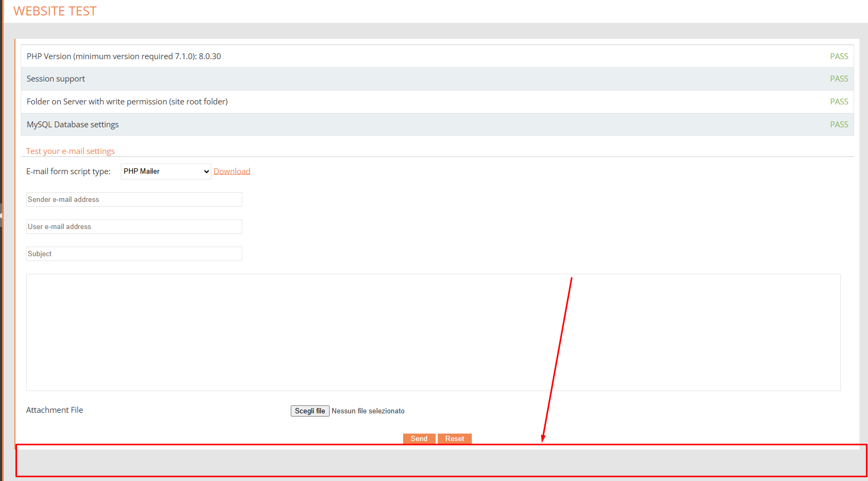This screenshot has width=868, height=481.
Task: Select the Subject input field
Action: (134, 254)
